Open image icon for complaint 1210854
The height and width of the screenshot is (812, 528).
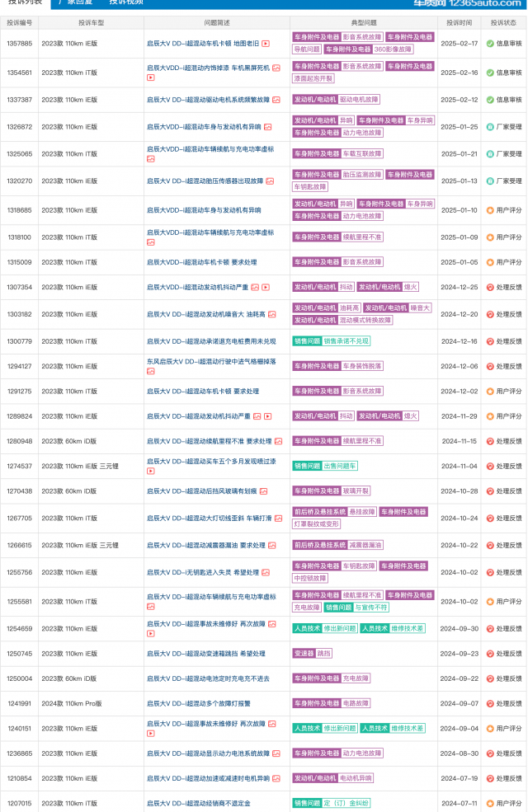[x=276, y=778]
